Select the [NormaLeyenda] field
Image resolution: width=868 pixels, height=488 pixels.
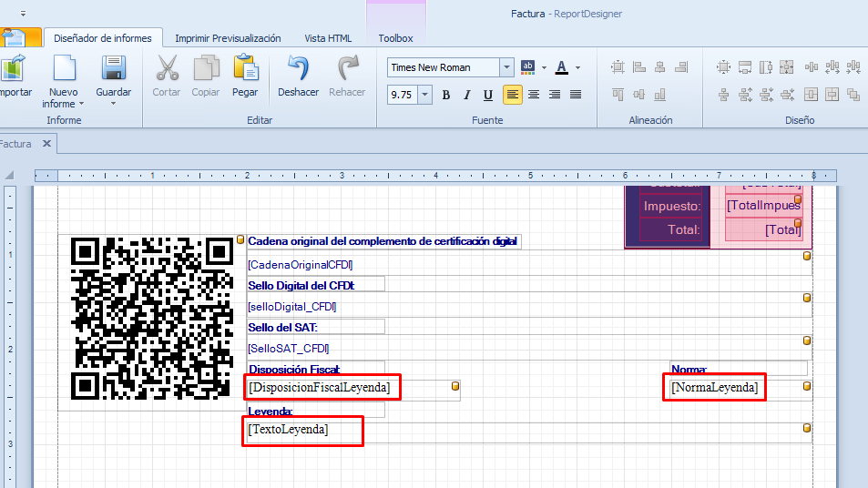[x=714, y=387]
